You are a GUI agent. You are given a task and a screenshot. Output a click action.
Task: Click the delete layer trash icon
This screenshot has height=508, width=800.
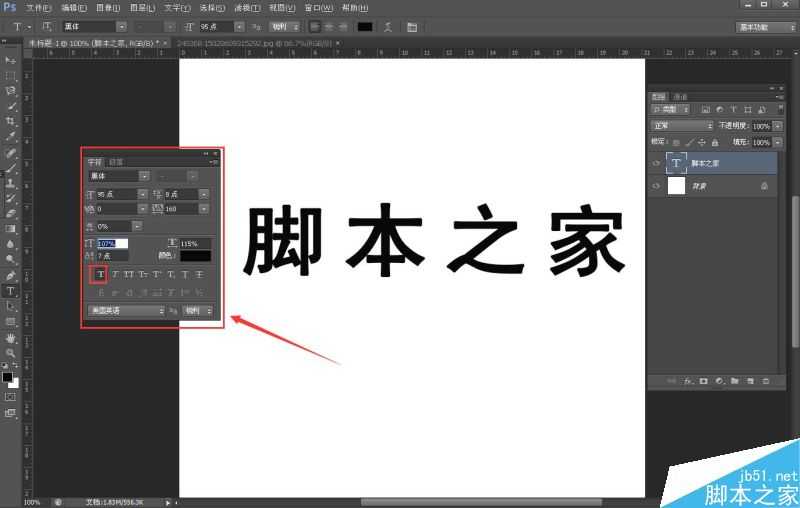pyautogui.click(x=766, y=381)
